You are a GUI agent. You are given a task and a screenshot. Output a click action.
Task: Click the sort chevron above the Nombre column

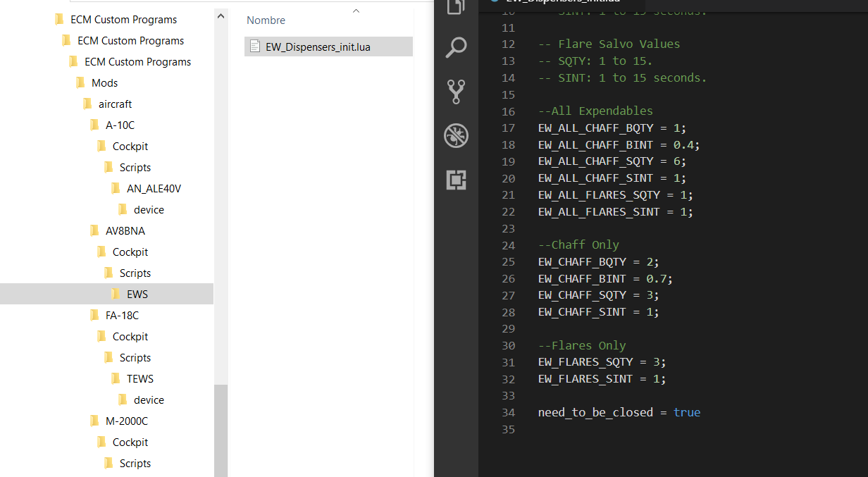[356, 11]
